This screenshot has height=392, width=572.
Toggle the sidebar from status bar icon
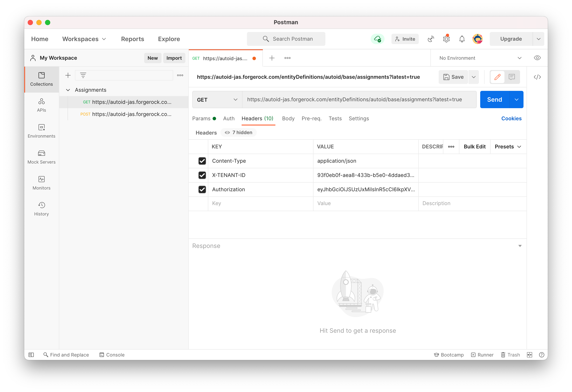click(31, 355)
